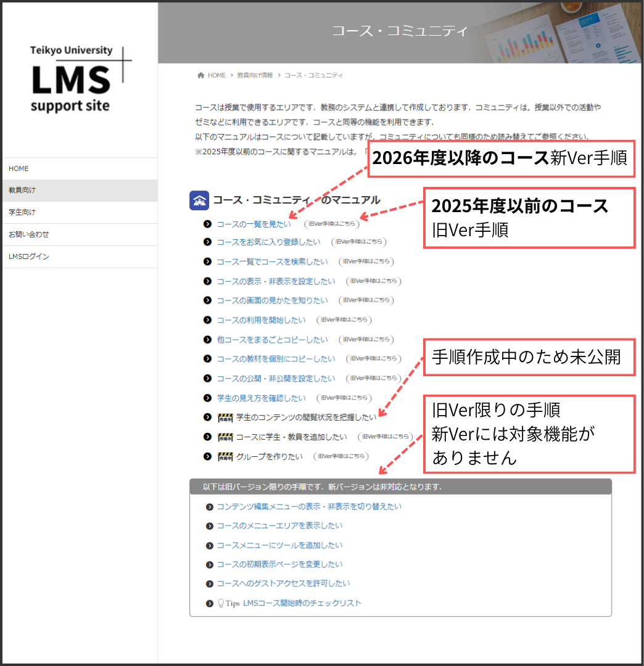Select 学生向け in the sidebar menu

pos(22,212)
